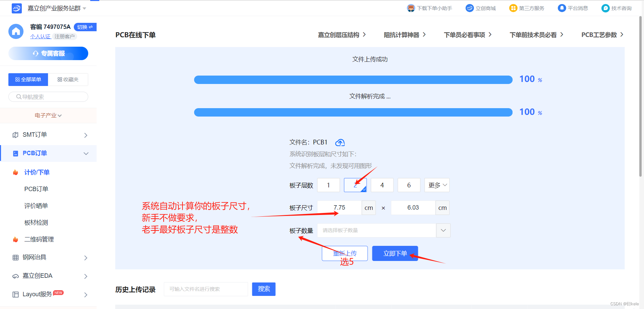Click the 钢网治具 grid icon

(15, 258)
